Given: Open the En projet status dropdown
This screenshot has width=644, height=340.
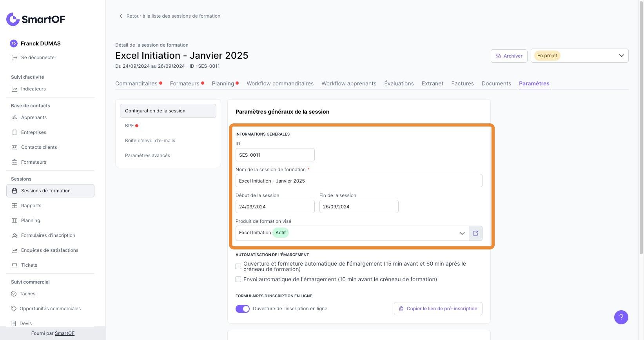Looking at the screenshot, I should tap(579, 56).
